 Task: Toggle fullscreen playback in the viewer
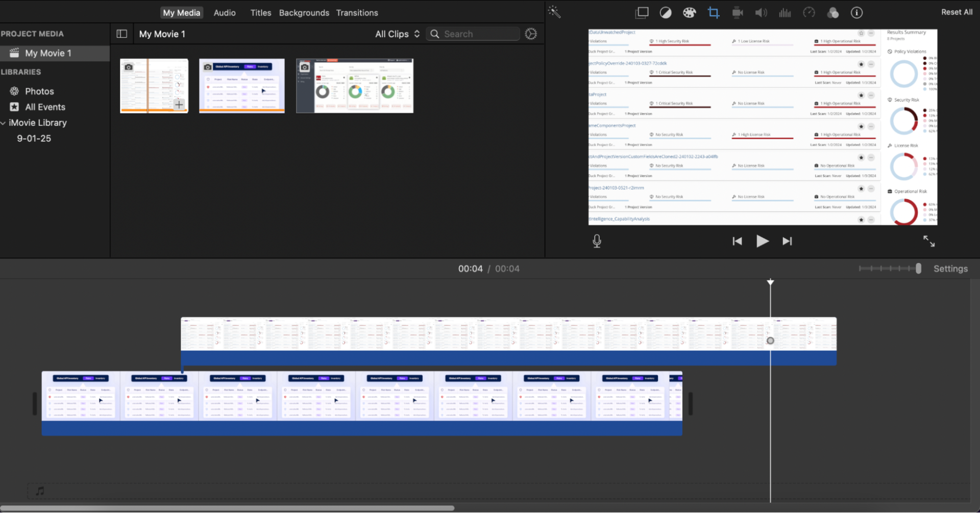(x=929, y=241)
